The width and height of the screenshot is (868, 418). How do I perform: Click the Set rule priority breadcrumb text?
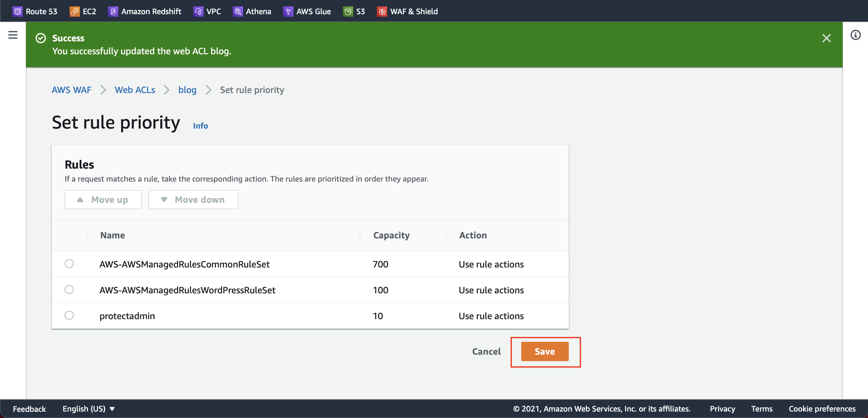[x=252, y=90]
